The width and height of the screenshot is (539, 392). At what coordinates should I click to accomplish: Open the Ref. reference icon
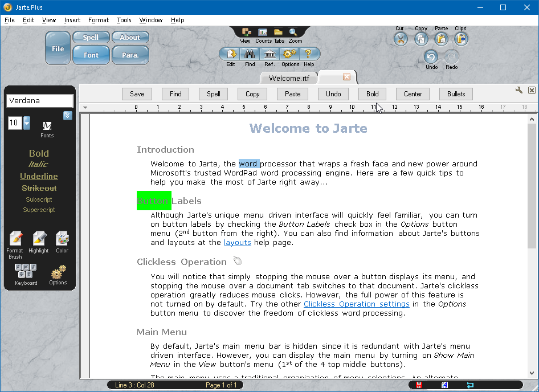coord(270,54)
